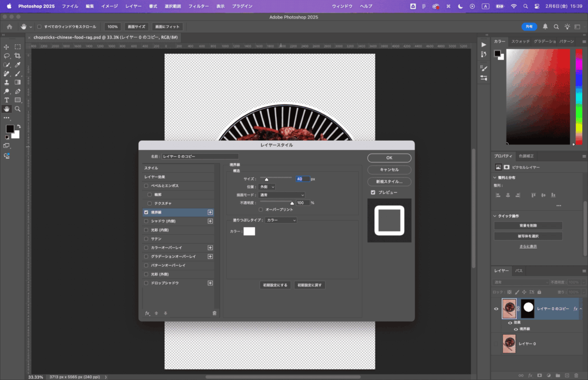Enable the ベベルとエンボス checkbox
This screenshot has height=380, width=588.
[x=146, y=186]
